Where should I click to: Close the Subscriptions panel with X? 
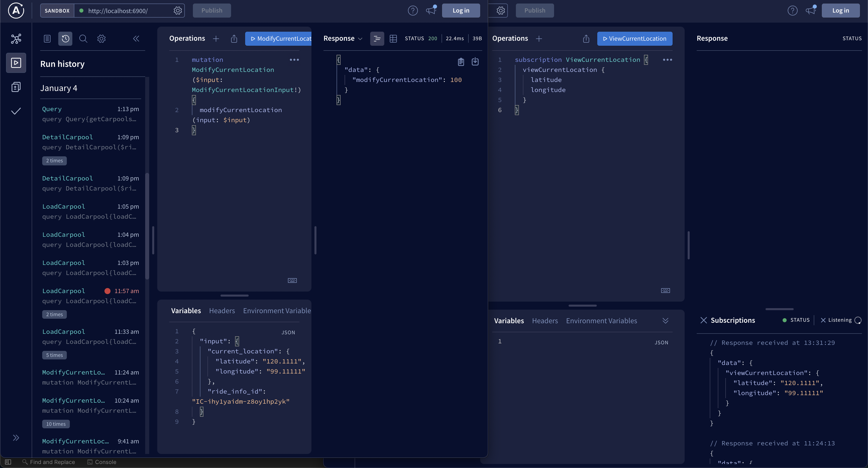(x=703, y=320)
